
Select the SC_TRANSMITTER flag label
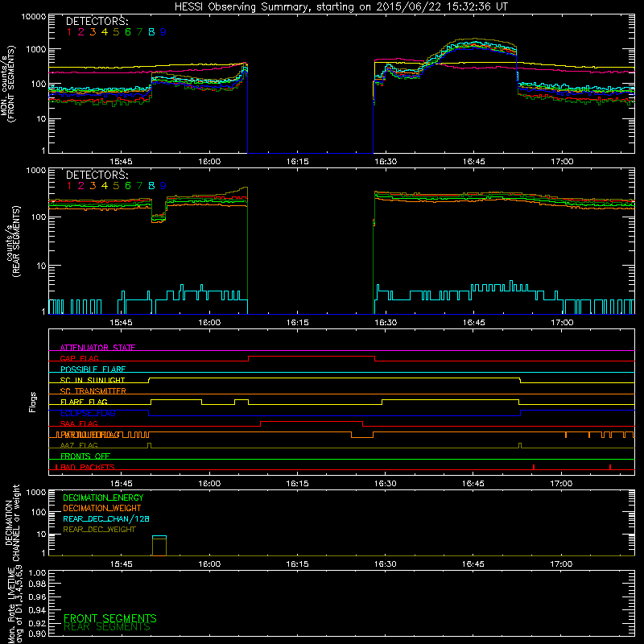click(x=93, y=391)
